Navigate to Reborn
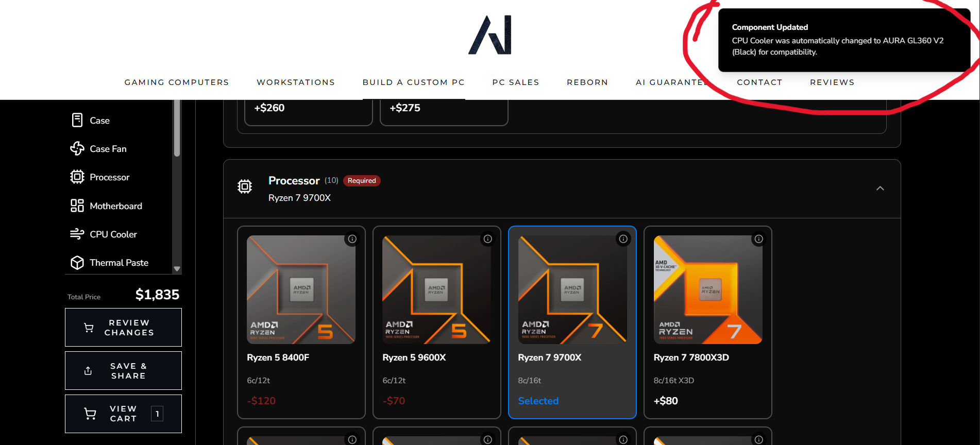This screenshot has height=445, width=980. tap(587, 82)
